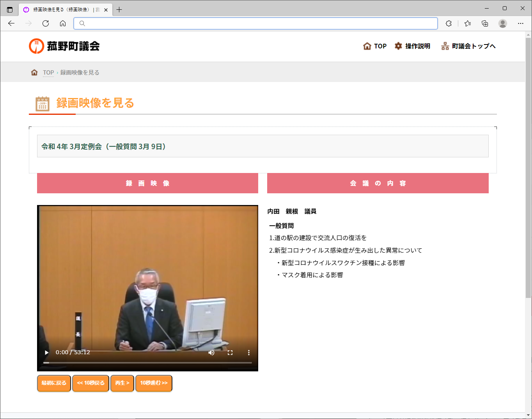Open the tab actions menu icon

[x=10, y=10]
